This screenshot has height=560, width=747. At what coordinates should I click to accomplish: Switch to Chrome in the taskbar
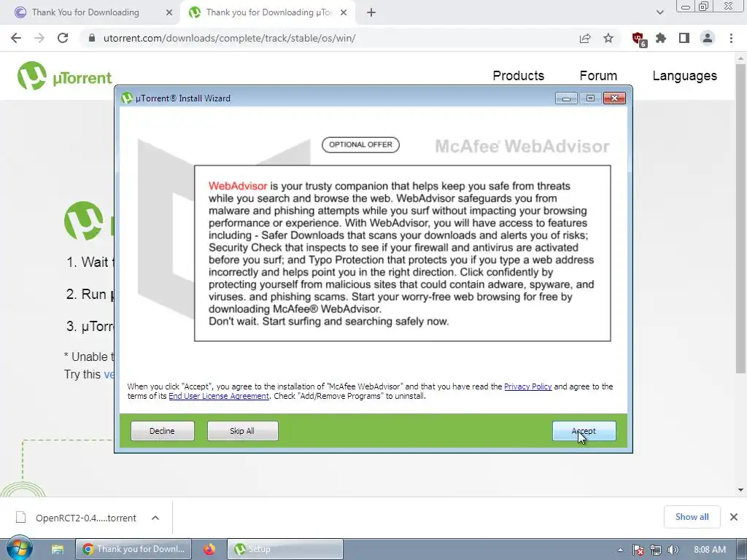(133, 549)
